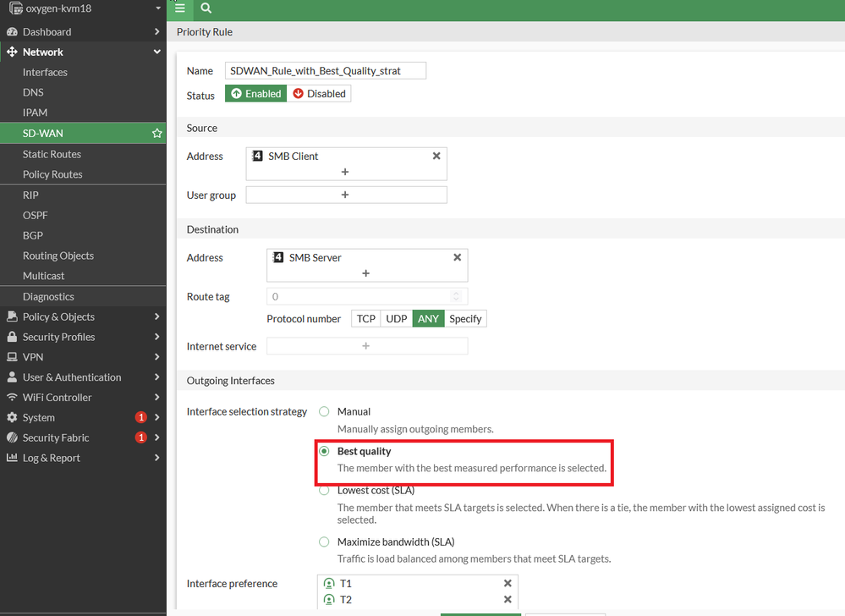The height and width of the screenshot is (616, 845).
Task: Click the Route tag number field
Action: [x=367, y=296]
